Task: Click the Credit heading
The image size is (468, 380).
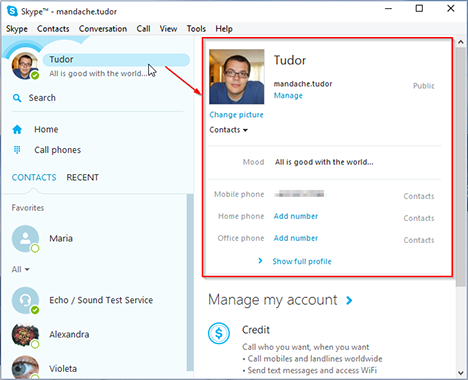Action: 256,330
